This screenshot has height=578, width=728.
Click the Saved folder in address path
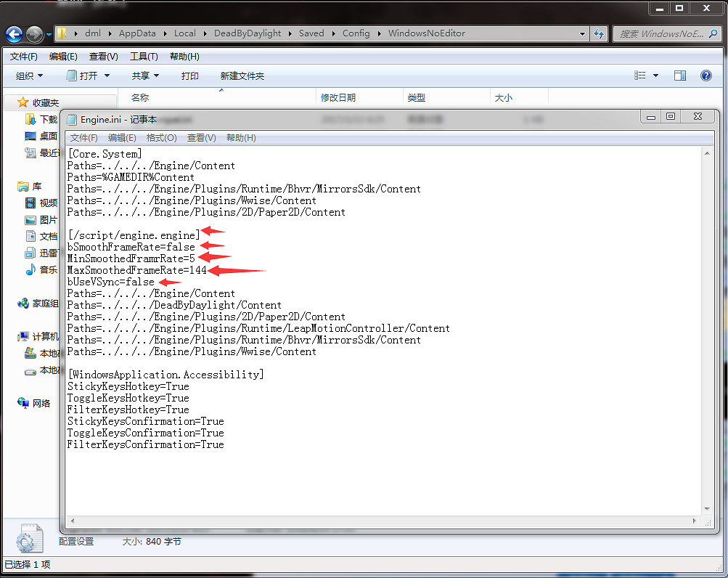pyautogui.click(x=311, y=33)
